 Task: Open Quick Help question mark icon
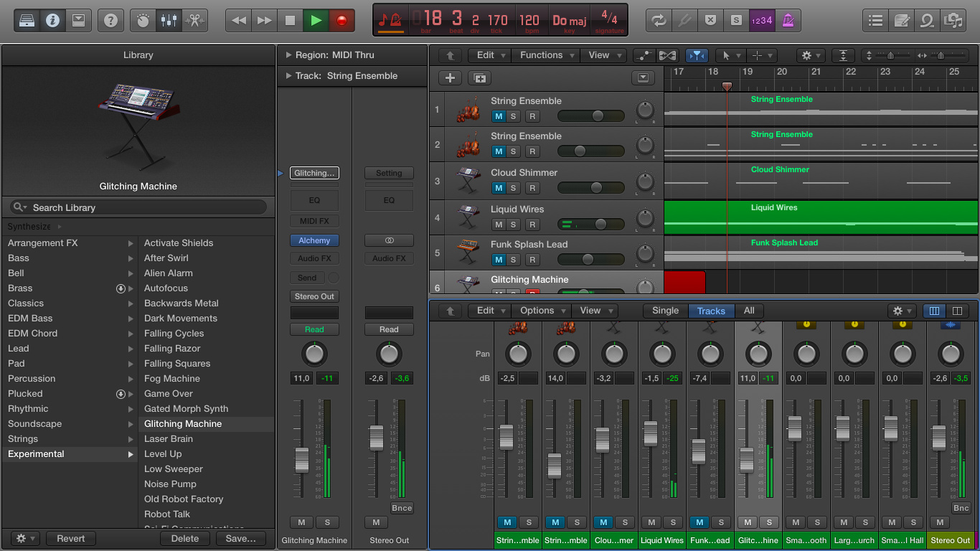point(110,20)
